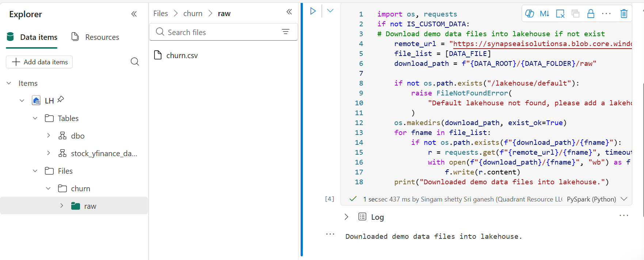This screenshot has height=260, width=644.
Task: Collapse the Tables folder chevron
Action: (35, 118)
